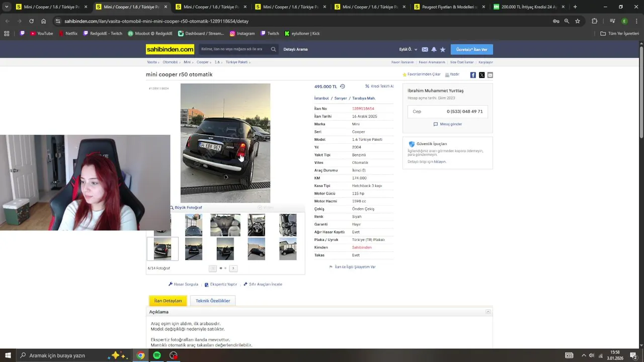This screenshot has height=362, width=644.
Task: Open the Favori İlanlarım menu link
Action: 403,62
